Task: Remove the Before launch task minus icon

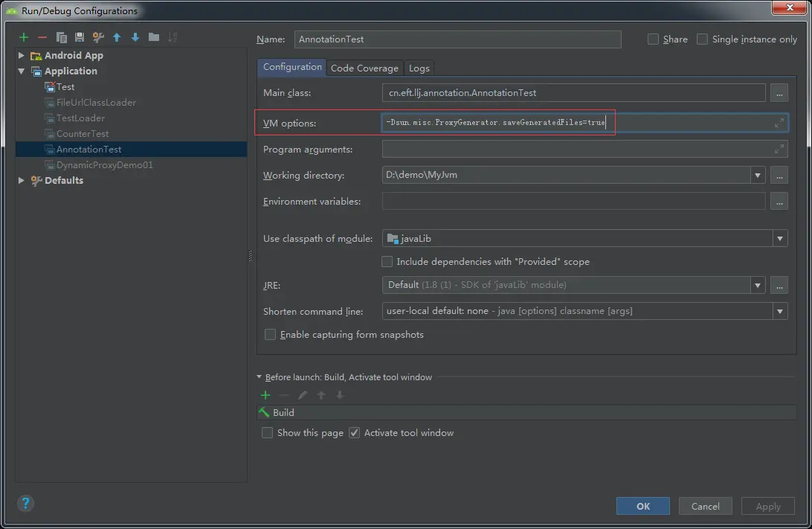Action: [284, 395]
